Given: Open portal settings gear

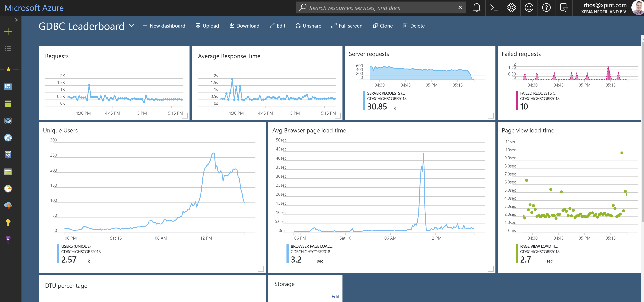Looking at the screenshot, I should (511, 8).
